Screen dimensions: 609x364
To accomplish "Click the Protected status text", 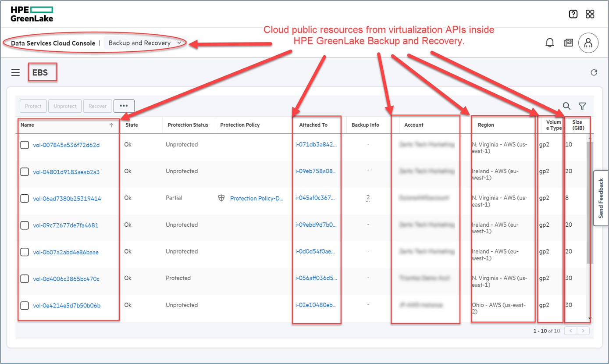I will coord(178,278).
